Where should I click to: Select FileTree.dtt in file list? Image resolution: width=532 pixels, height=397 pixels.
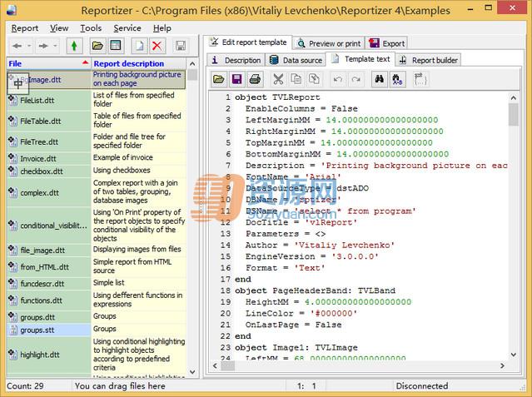pyautogui.click(x=48, y=141)
